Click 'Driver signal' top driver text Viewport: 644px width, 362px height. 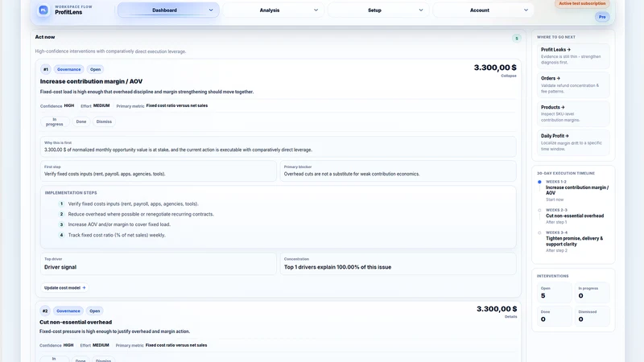click(60, 267)
